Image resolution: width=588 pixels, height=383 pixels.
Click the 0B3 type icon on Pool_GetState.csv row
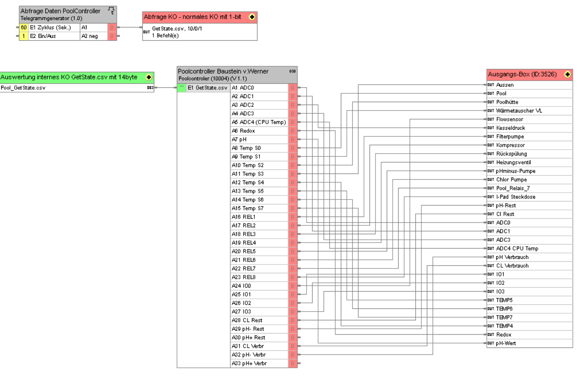150,88
